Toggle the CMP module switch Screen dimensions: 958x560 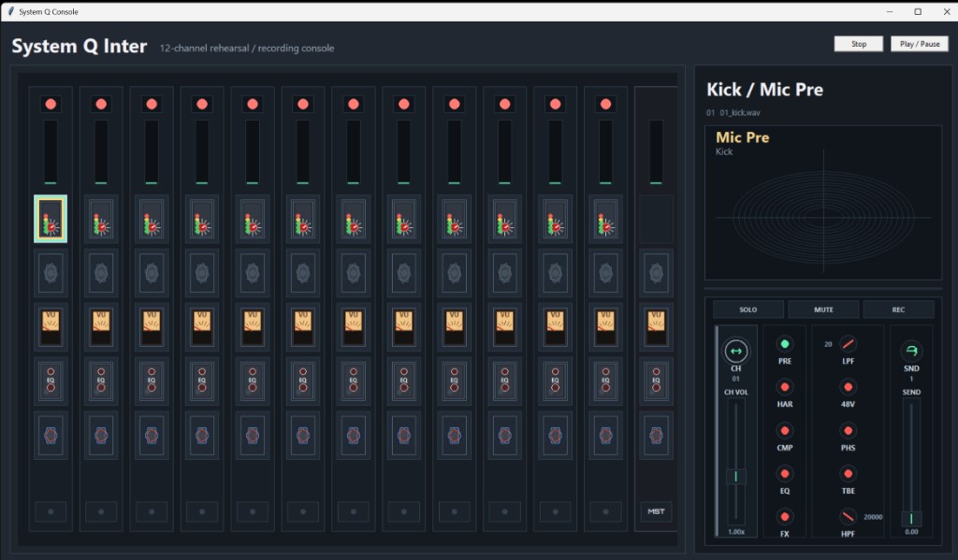point(785,431)
